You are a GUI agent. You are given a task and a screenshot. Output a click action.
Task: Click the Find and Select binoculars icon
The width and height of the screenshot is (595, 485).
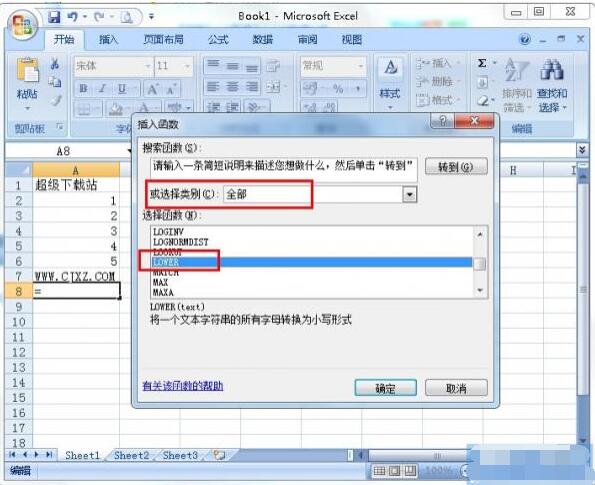tap(552, 84)
